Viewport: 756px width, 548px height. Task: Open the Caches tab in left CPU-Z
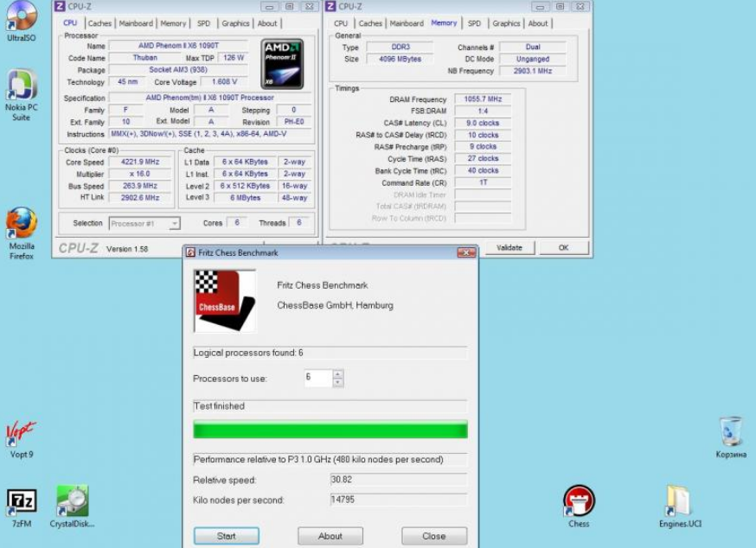pos(99,23)
